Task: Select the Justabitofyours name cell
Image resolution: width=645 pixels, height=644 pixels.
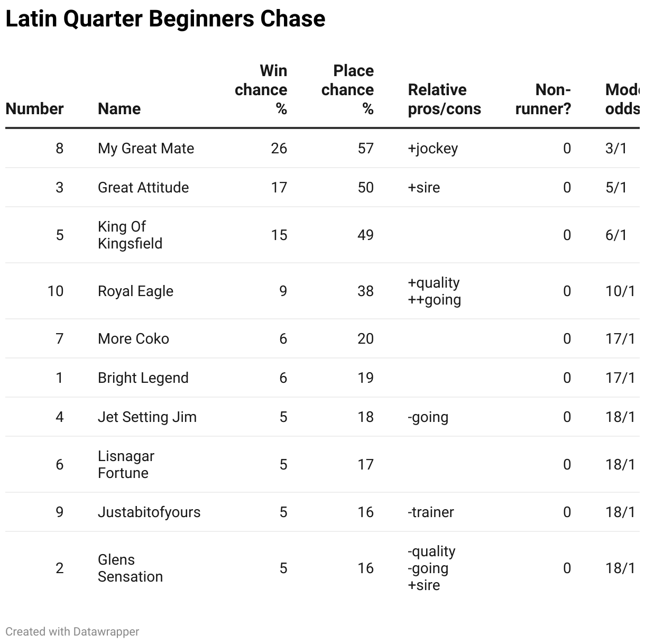Action: click(x=149, y=512)
